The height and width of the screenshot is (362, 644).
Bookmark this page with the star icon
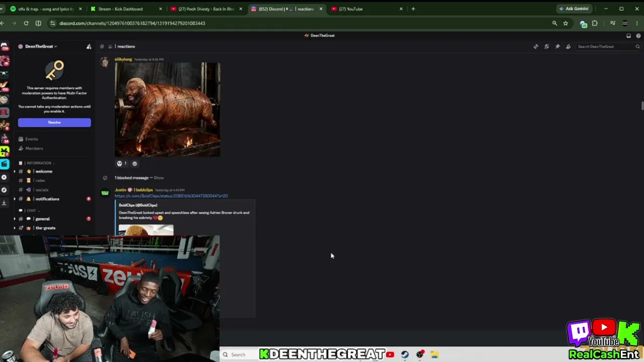pyautogui.click(x=566, y=23)
